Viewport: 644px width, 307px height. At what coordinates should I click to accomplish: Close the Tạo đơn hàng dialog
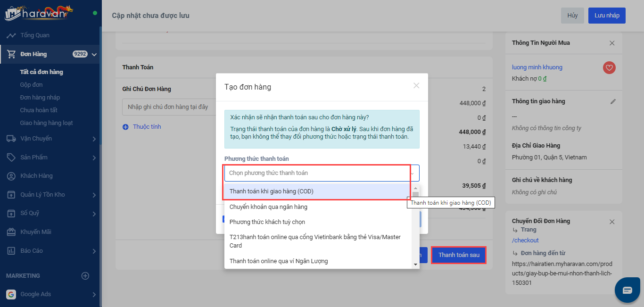416,86
